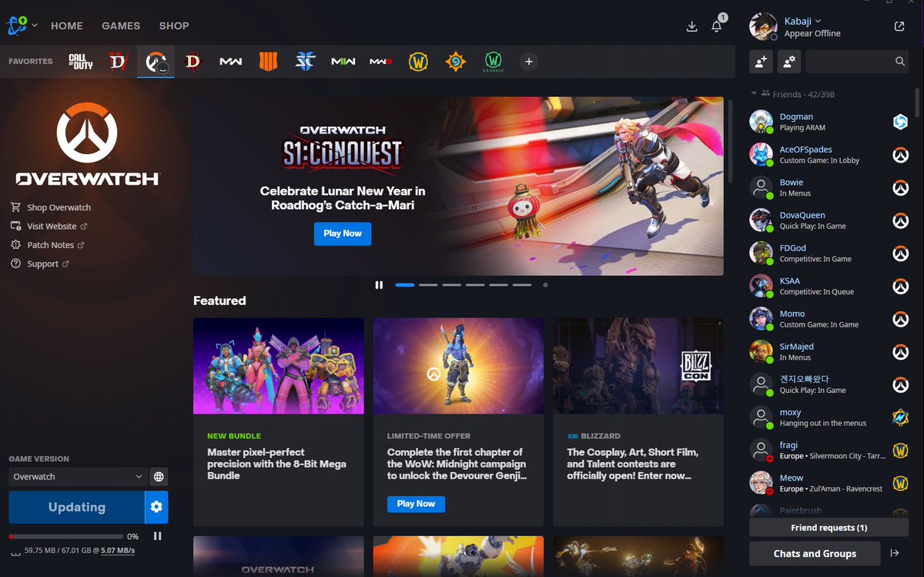Collapse the Friends - 42/398 list
Viewport: 924px width, 577px height.
click(x=753, y=94)
